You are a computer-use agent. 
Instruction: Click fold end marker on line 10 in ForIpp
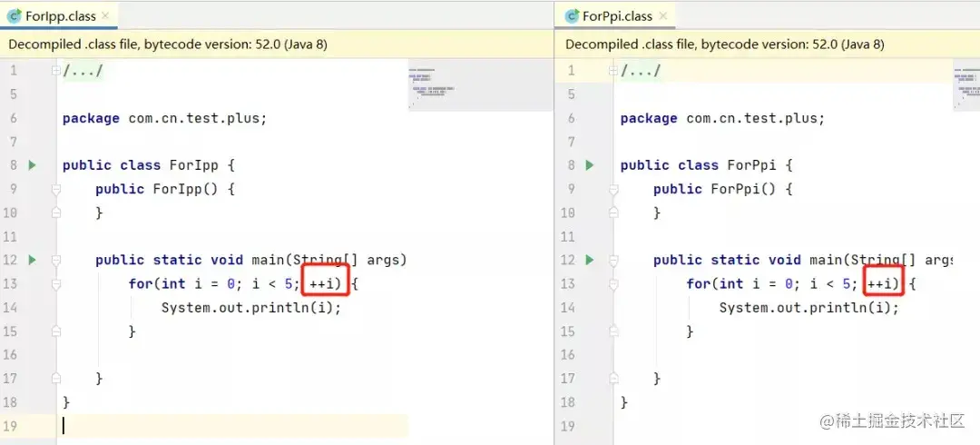pyautogui.click(x=56, y=213)
